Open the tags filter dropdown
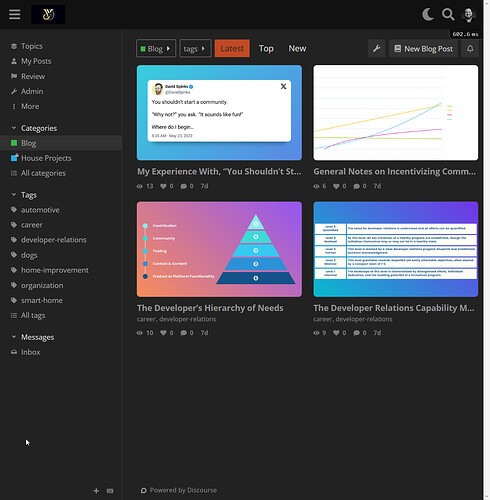 (195, 48)
